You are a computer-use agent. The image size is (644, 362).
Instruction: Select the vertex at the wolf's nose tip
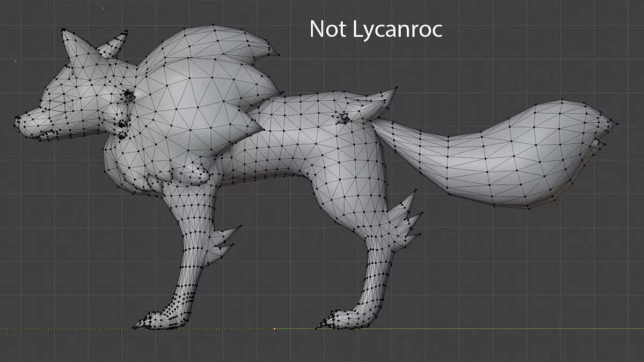(16, 119)
